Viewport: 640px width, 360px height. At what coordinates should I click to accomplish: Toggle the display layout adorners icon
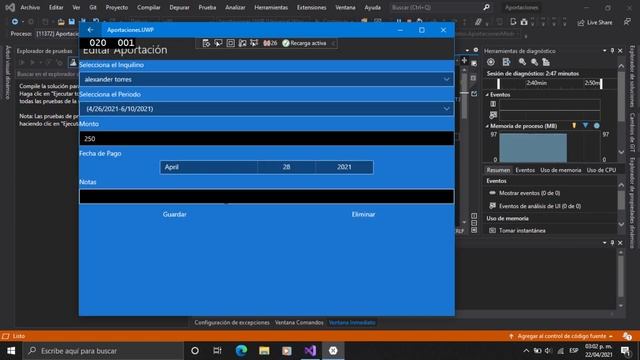[231, 43]
